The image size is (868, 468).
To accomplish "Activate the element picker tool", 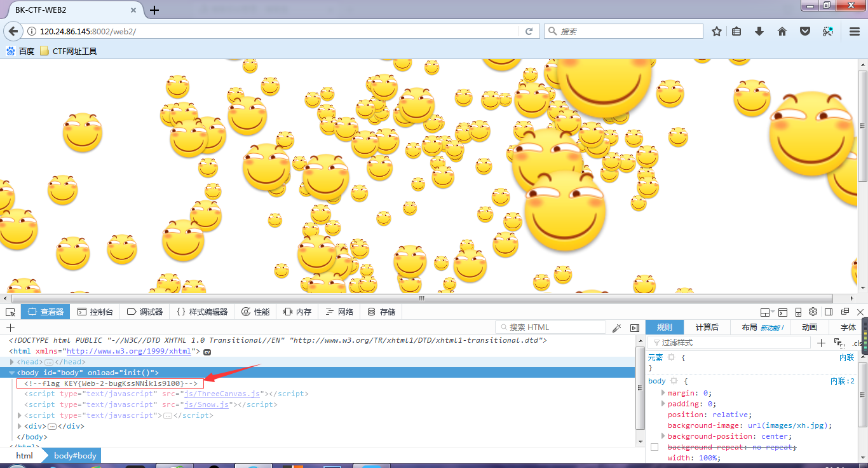I will 10,312.
